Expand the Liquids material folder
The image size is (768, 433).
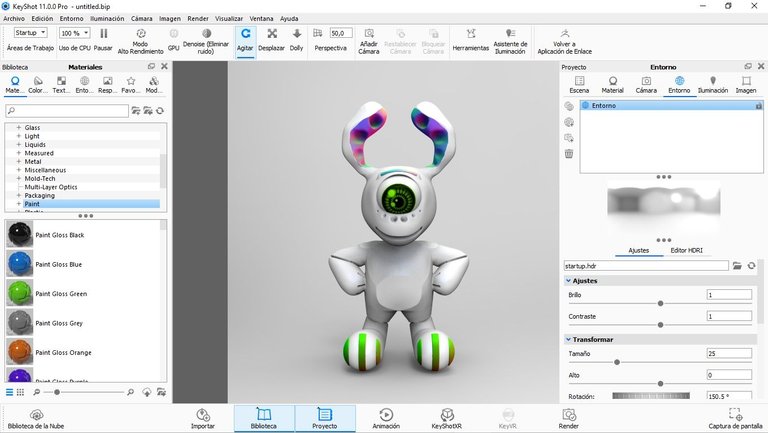click(x=19, y=144)
